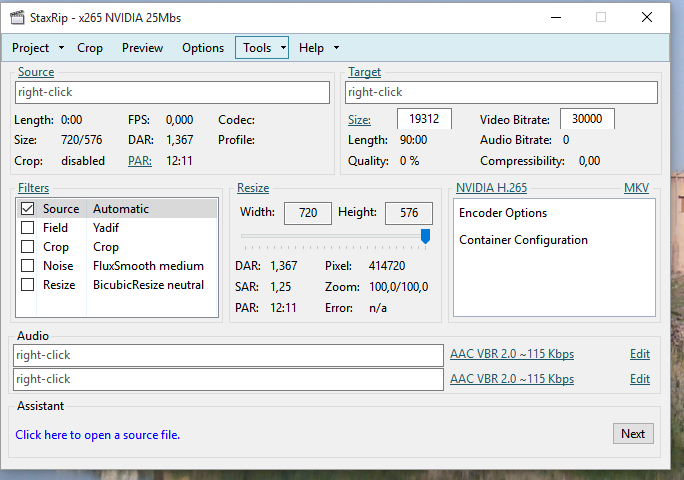Click the Source file path field

point(172,93)
